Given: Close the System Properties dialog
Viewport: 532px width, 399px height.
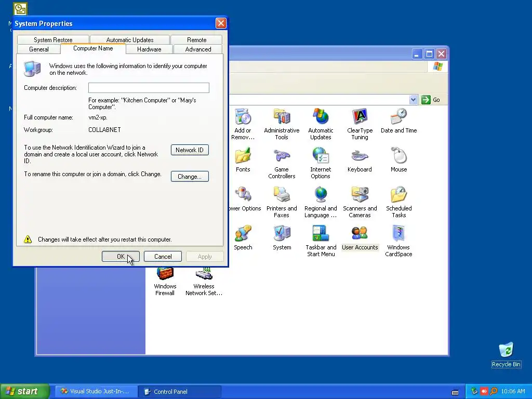Looking at the screenshot, I should coord(221,23).
